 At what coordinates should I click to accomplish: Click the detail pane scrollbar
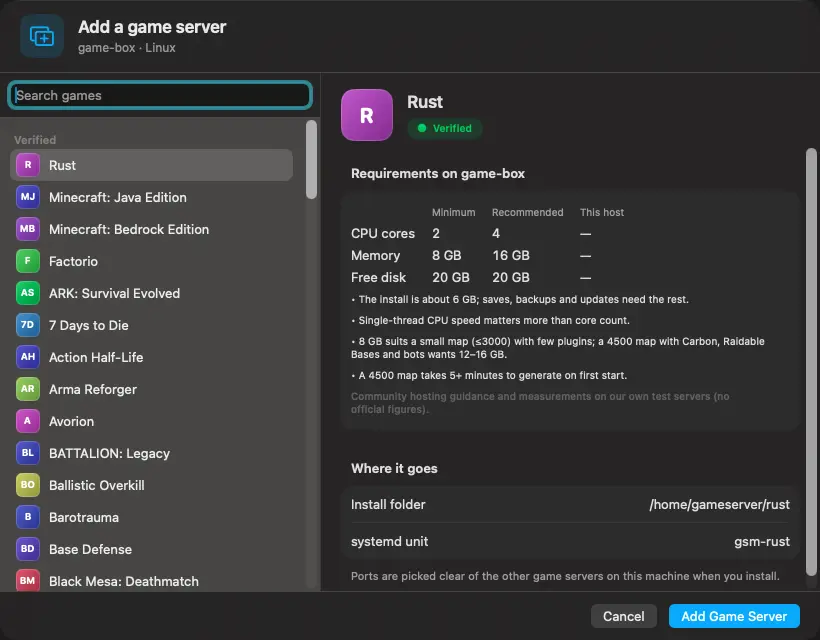tap(811, 361)
